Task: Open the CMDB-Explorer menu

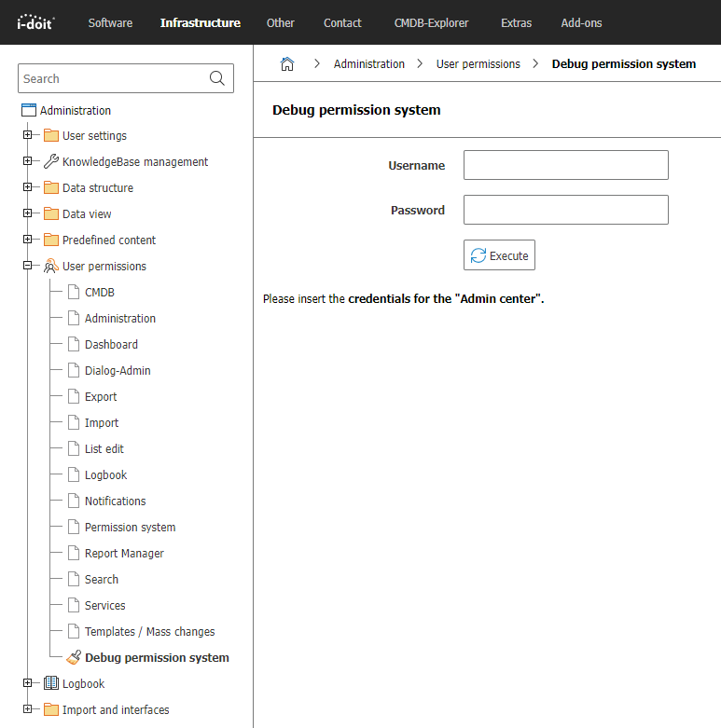Action: click(431, 22)
